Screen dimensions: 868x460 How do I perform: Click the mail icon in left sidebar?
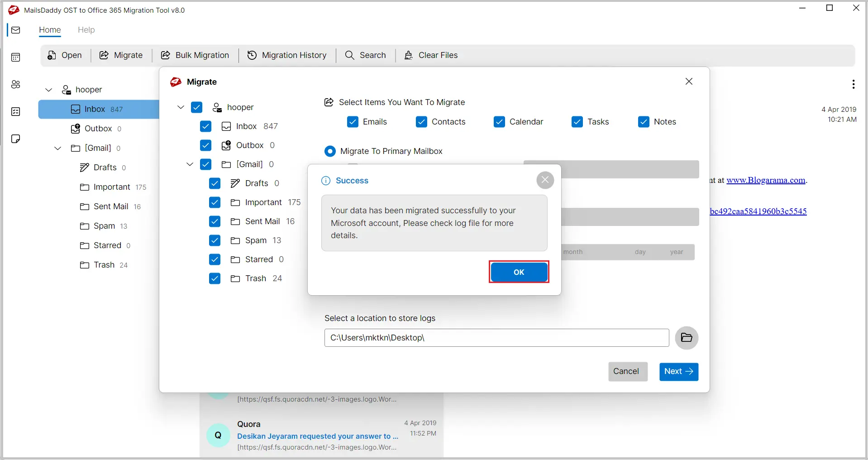(16, 30)
